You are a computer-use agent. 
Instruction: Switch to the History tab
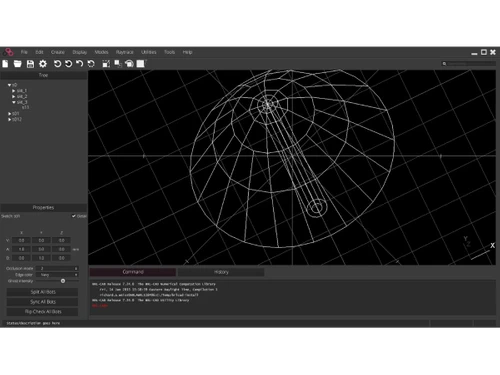[x=221, y=272]
